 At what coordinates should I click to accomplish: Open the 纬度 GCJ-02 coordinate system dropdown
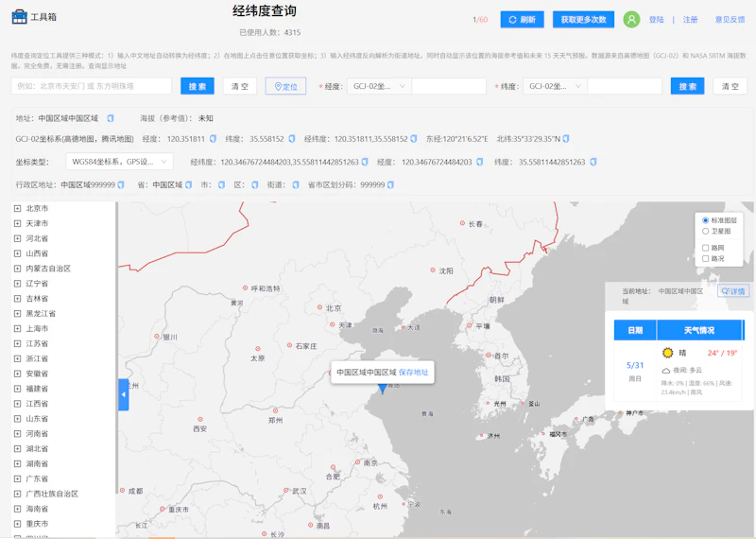(555, 86)
